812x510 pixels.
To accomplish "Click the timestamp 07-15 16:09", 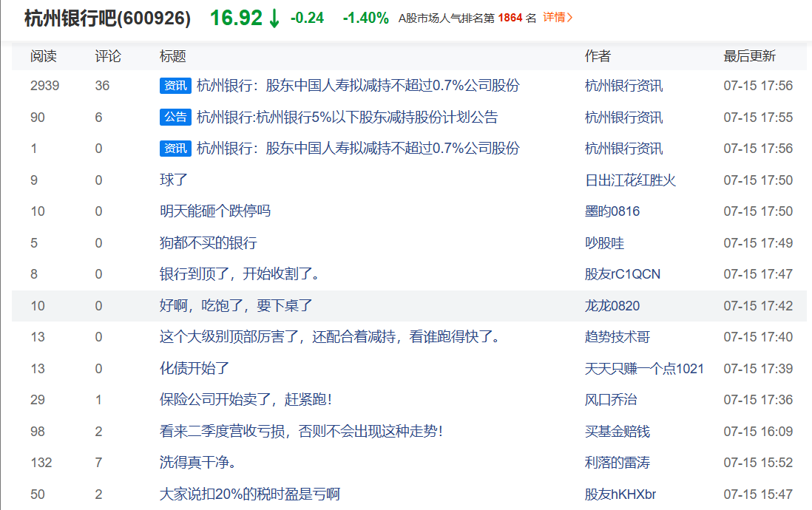I will coord(758,432).
